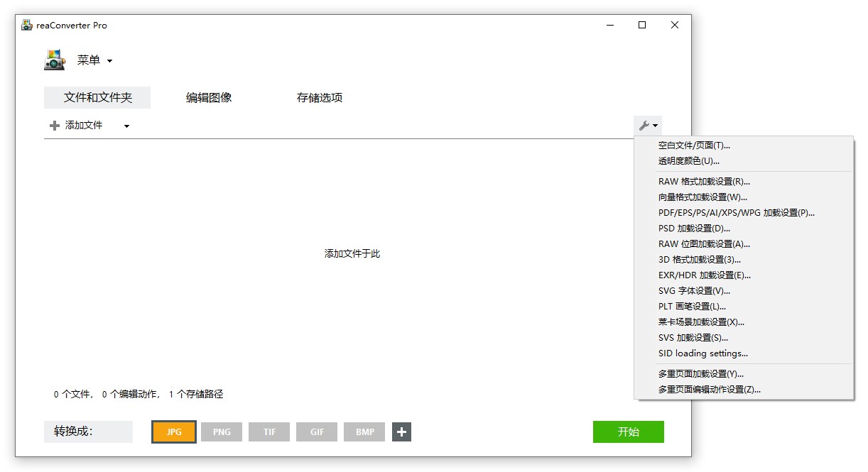Click the 1 个存储路径 status text

[196, 395]
